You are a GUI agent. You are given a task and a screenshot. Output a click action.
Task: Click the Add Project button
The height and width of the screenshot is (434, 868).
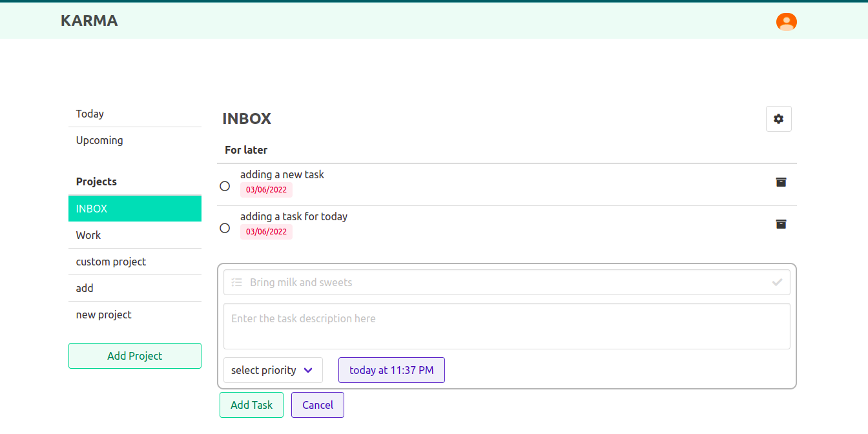point(135,356)
